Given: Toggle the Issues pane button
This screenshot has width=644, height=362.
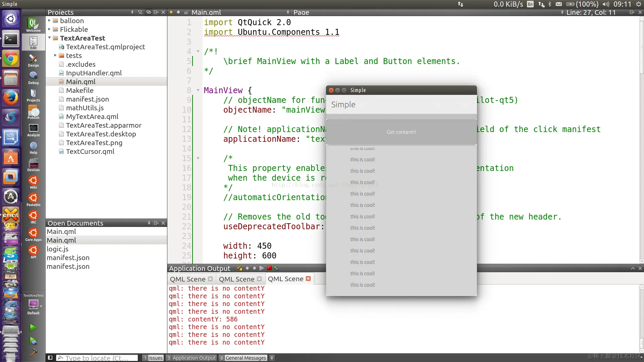Looking at the screenshot, I should [x=153, y=358].
